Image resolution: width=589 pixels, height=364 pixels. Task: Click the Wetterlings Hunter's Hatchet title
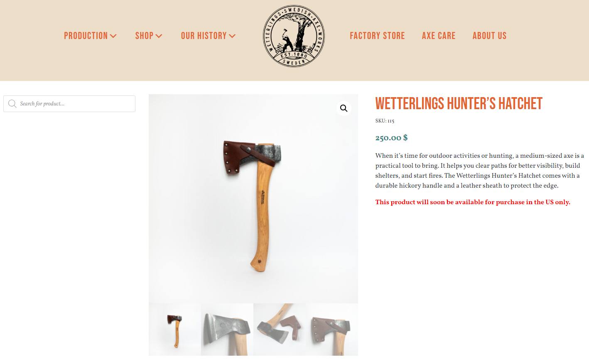459,104
